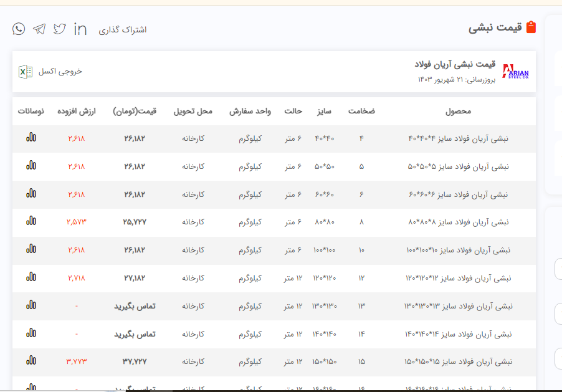Click the محصول column header
This screenshot has height=392, width=562.
458,112
